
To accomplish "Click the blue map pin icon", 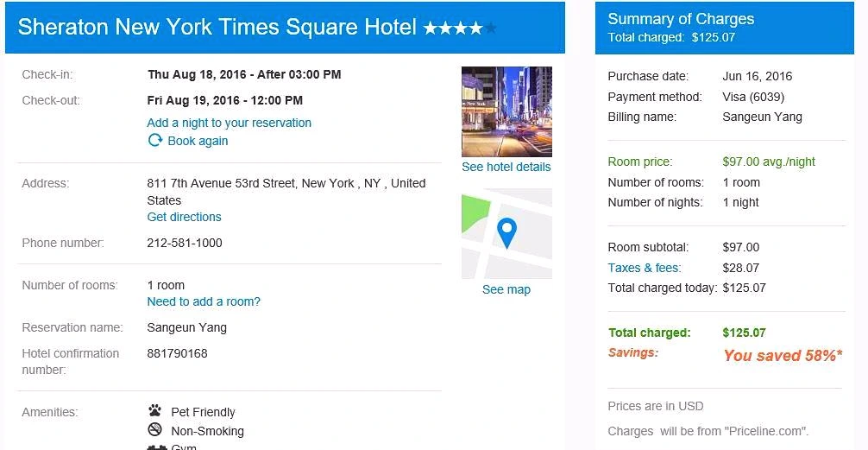I will (506, 232).
